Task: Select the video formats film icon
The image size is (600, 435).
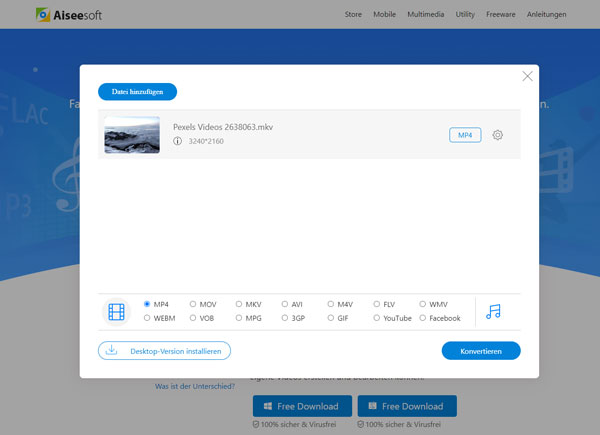Action: pyautogui.click(x=117, y=311)
